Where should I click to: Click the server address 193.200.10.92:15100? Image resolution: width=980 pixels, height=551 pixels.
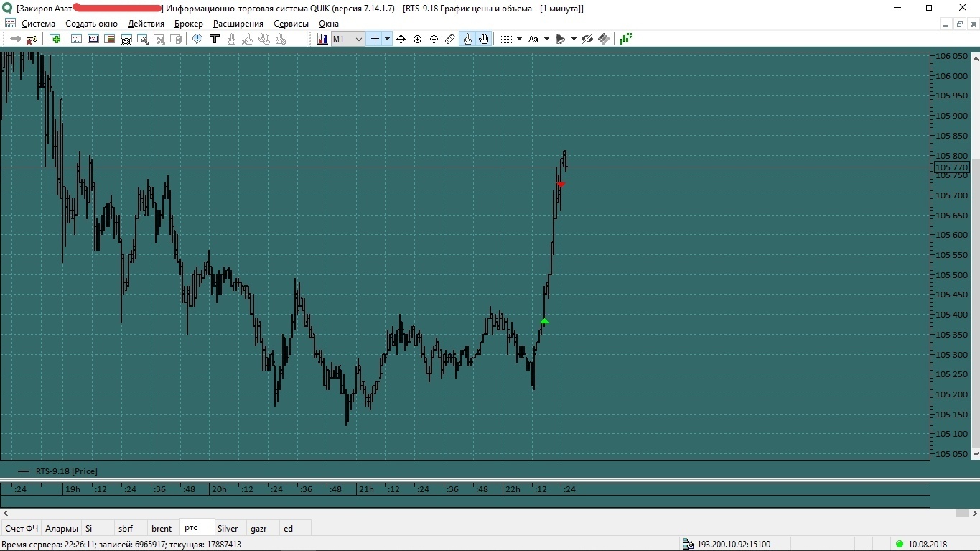coord(734,545)
